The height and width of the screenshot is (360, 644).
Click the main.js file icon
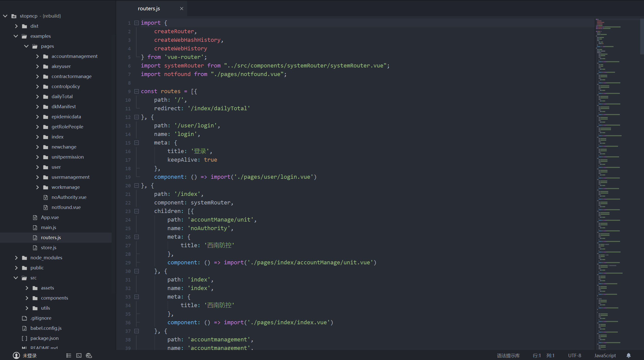pos(35,228)
